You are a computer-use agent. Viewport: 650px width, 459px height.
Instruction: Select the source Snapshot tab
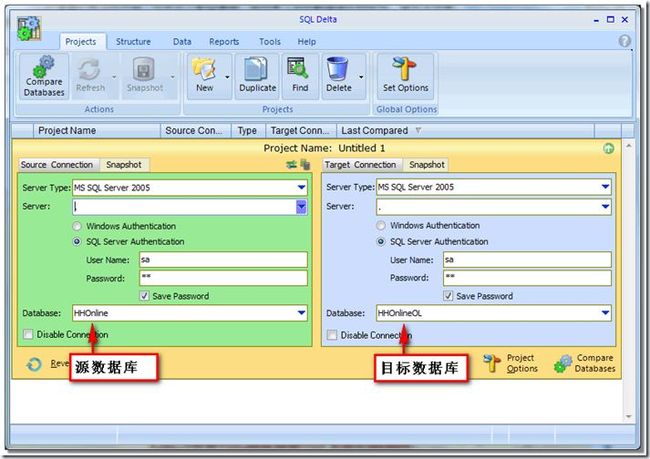click(124, 165)
